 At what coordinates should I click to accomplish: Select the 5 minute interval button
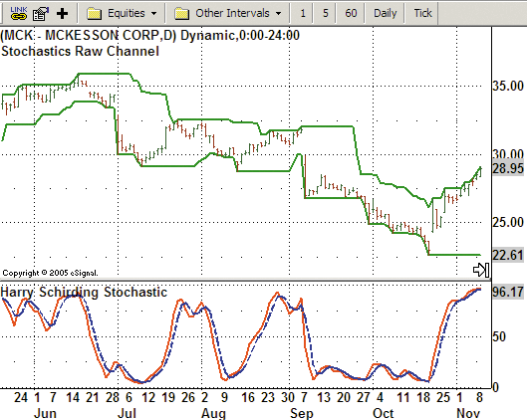pos(325,13)
